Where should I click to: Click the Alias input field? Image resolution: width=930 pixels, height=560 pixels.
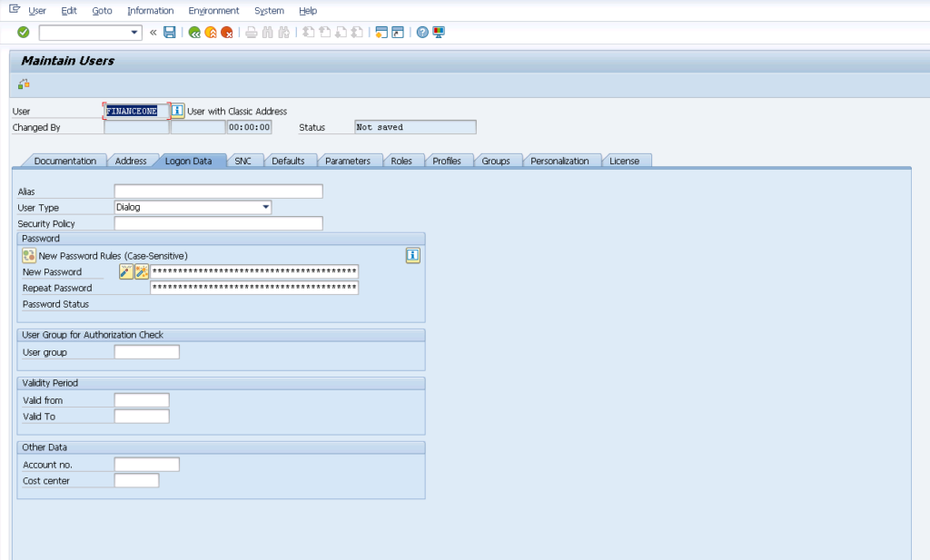pos(218,192)
